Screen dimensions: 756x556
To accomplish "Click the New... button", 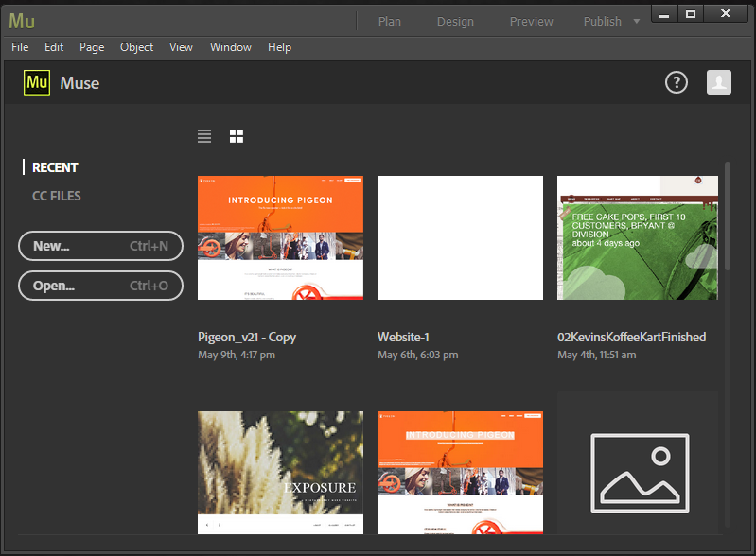I will click(100, 246).
